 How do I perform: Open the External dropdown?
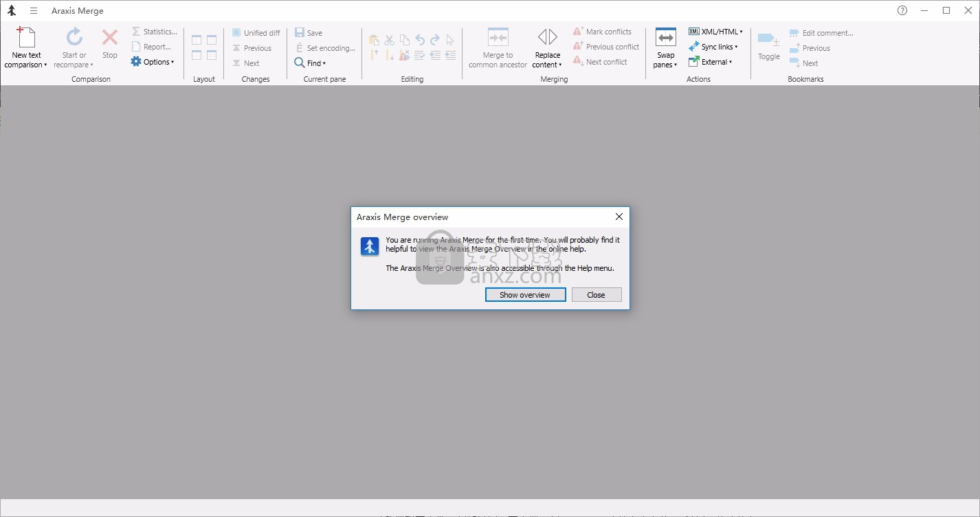[x=711, y=62]
